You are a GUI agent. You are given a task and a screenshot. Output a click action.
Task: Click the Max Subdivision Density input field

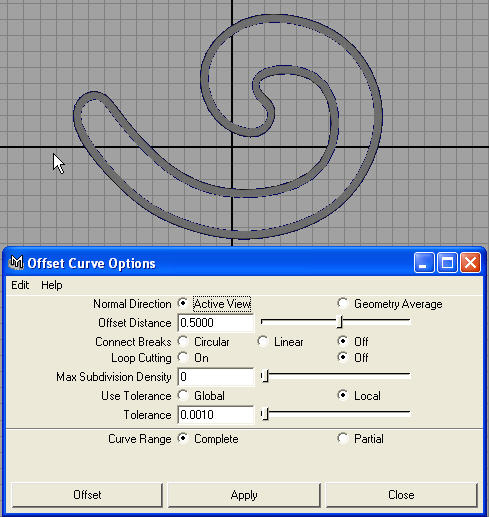[216, 377]
